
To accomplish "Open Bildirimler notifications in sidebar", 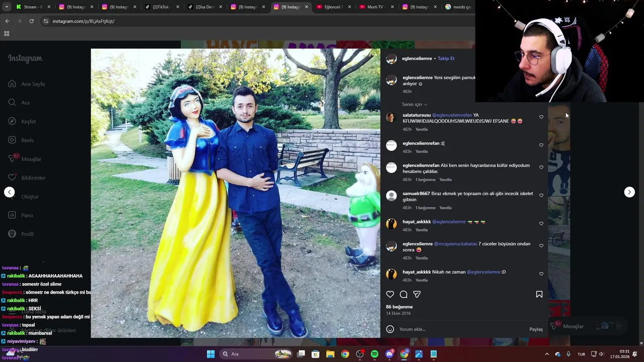I will (x=27, y=177).
